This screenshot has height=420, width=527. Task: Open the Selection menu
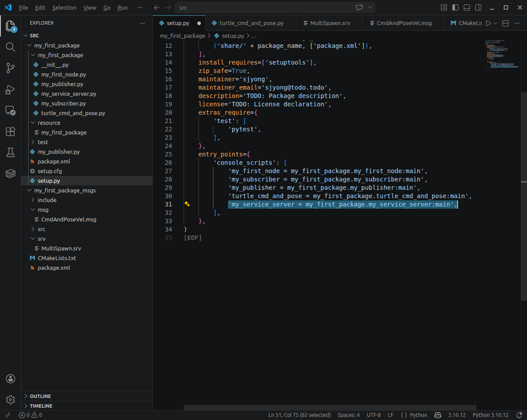(x=64, y=7)
